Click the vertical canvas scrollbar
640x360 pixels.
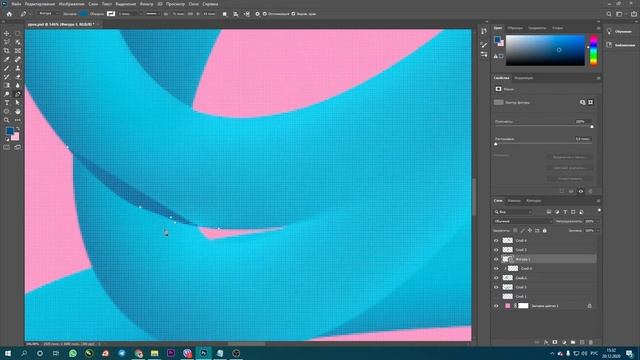point(474,197)
